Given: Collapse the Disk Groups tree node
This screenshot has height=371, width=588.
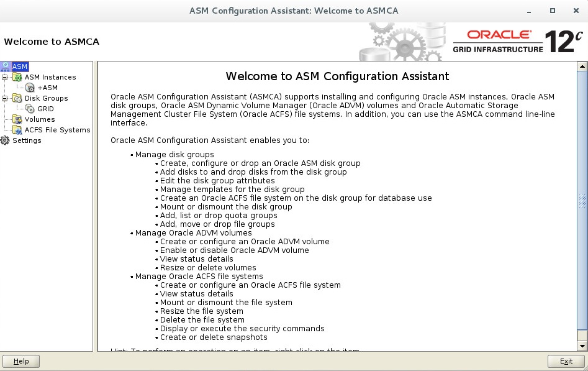Looking at the screenshot, I should 4,98.
